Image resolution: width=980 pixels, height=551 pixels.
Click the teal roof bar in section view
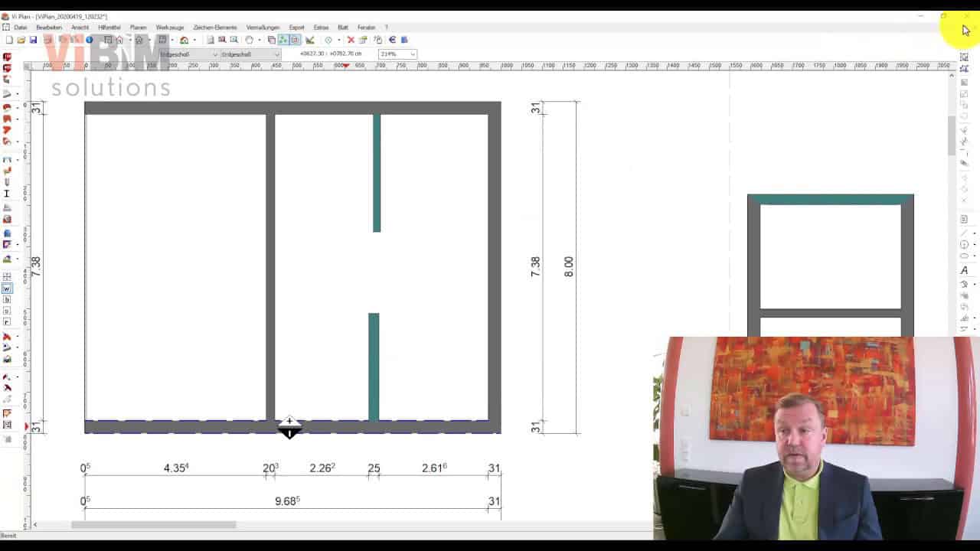pos(831,199)
